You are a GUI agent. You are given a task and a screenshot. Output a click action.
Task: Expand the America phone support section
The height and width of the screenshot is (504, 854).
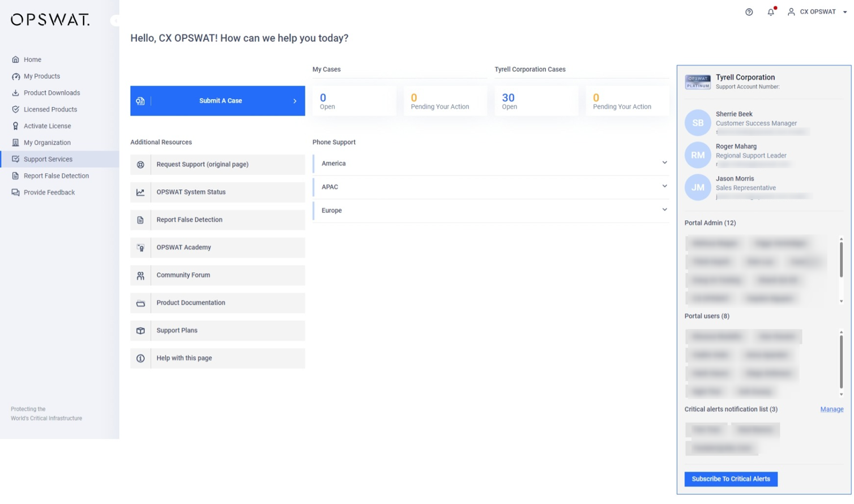tap(490, 164)
